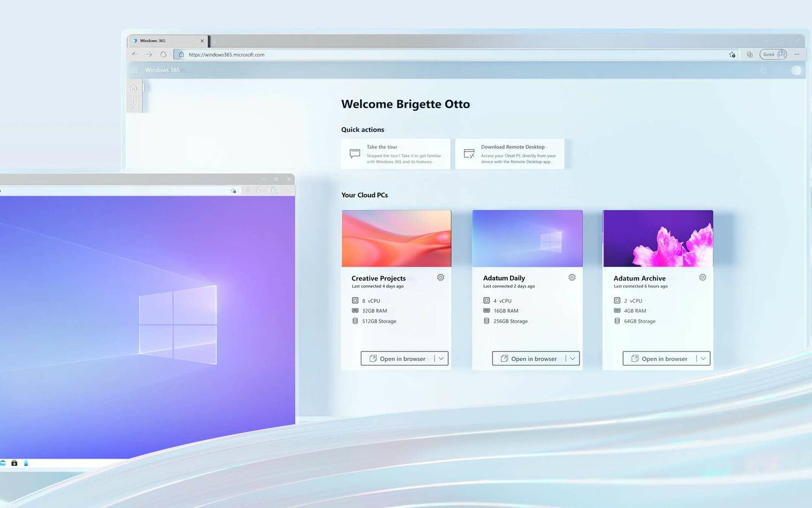This screenshot has width=812, height=508.
Task: Open dropdown arrow for Adatum Archive
Action: pyautogui.click(x=703, y=359)
